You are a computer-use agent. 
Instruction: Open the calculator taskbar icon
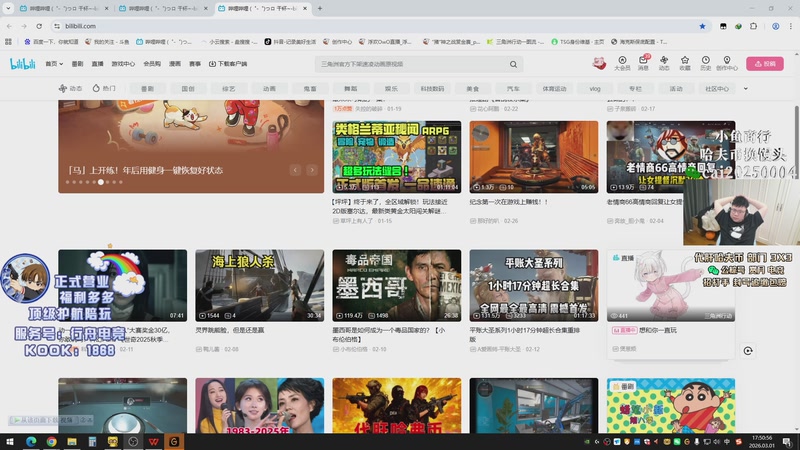coord(92,442)
